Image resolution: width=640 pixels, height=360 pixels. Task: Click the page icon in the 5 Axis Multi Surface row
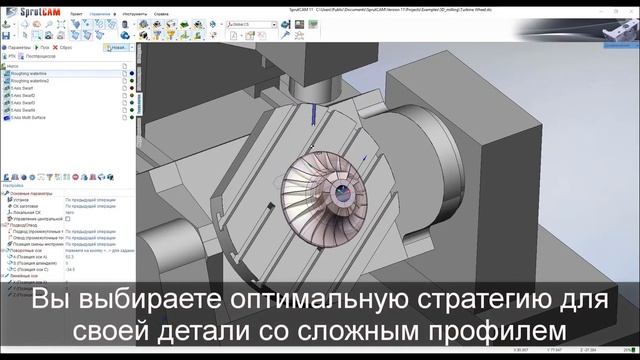(124, 118)
